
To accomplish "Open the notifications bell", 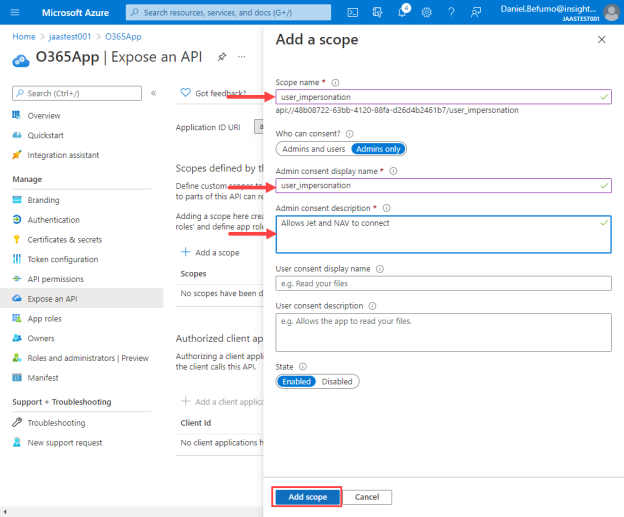I will 403,12.
